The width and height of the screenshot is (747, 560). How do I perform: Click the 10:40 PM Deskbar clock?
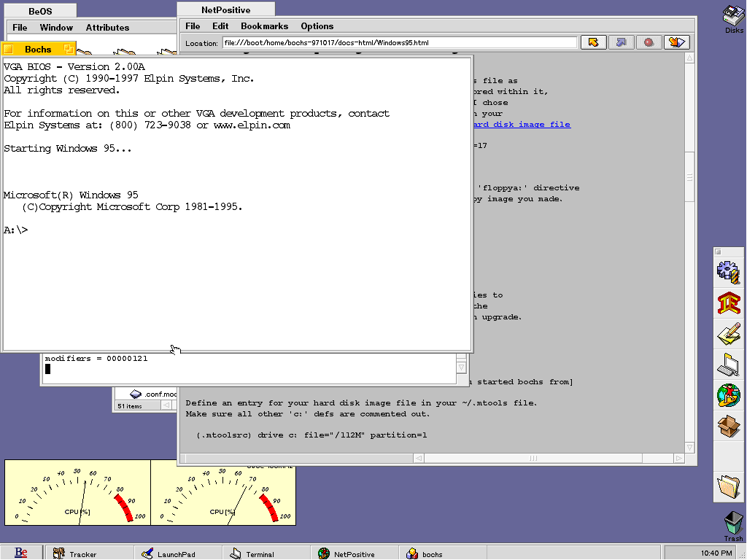(716, 553)
